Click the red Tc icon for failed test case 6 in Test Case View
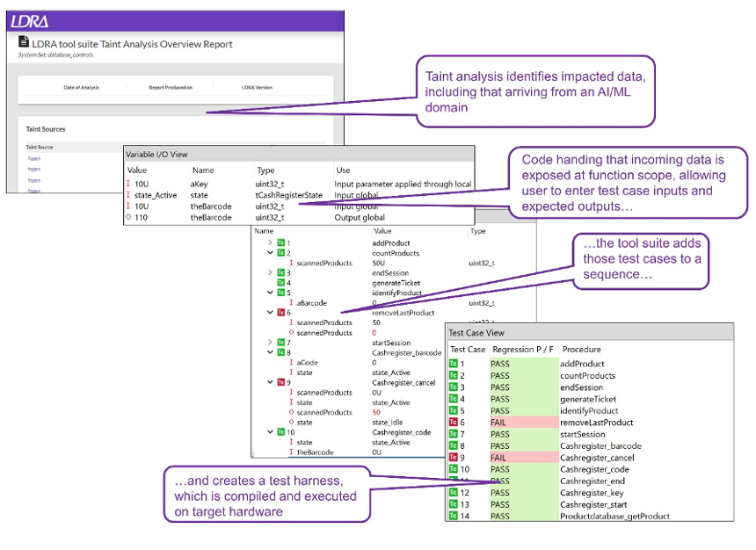 pyautogui.click(x=454, y=423)
